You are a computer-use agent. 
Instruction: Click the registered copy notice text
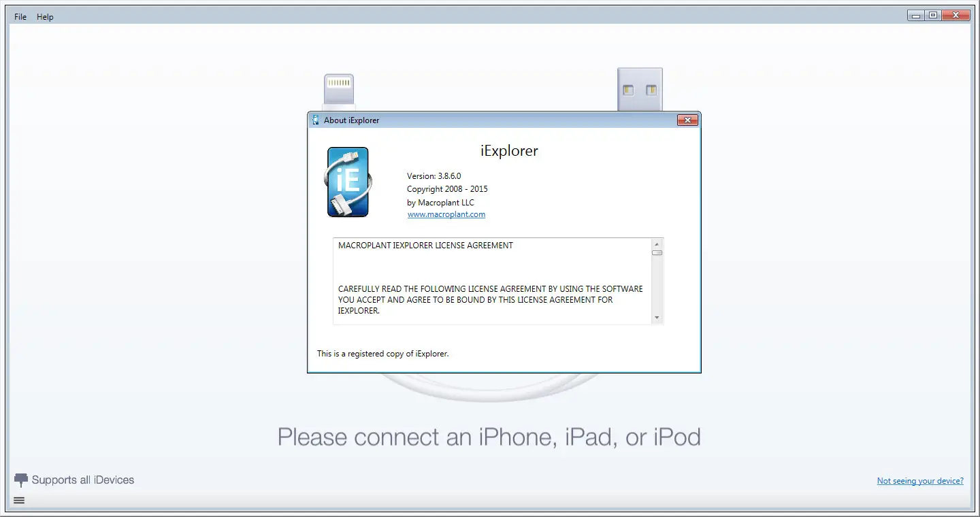(383, 353)
